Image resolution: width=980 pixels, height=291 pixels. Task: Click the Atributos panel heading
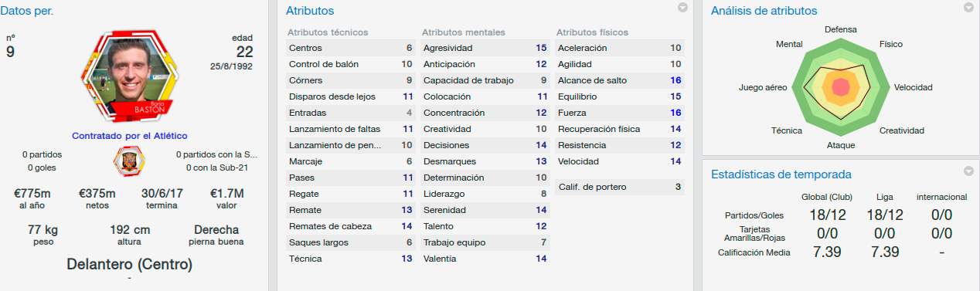[310, 11]
